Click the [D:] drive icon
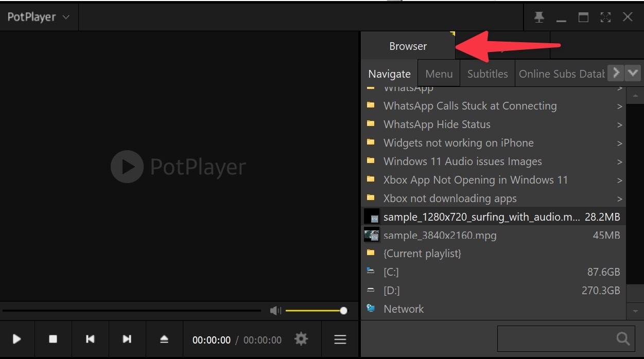The width and height of the screenshot is (644, 359). coord(370,290)
